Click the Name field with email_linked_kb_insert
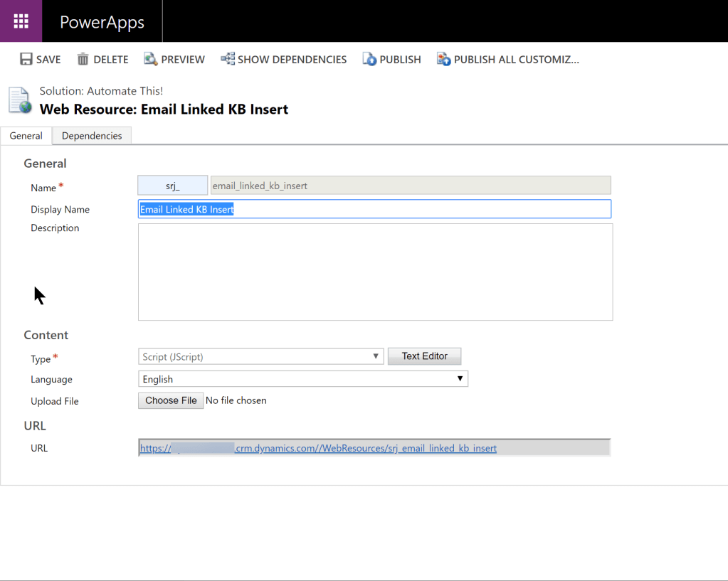This screenshot has height=581, width=728. [410, 186]
